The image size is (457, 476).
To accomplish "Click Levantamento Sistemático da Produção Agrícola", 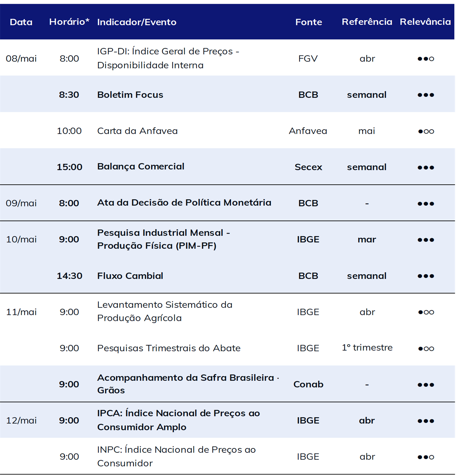I will click(x=165, y=311).
